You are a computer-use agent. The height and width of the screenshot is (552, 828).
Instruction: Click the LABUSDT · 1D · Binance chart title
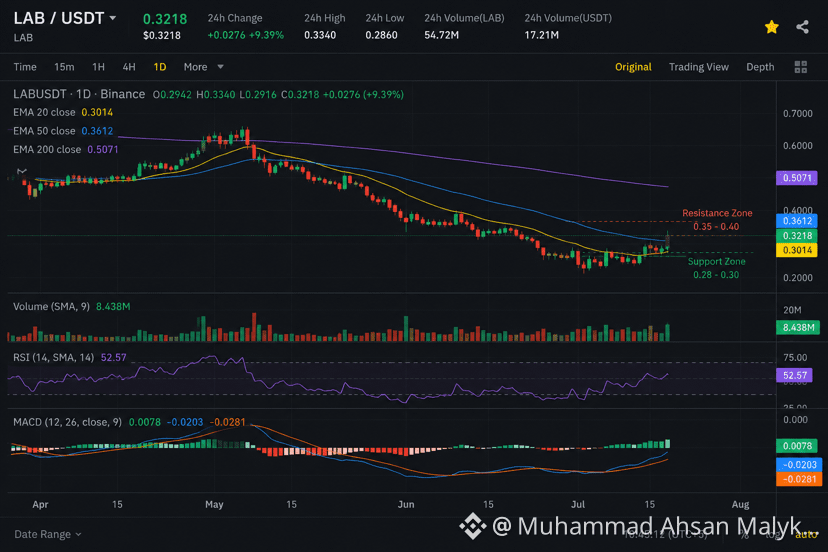pyautogui.click(x=79, y=94)
